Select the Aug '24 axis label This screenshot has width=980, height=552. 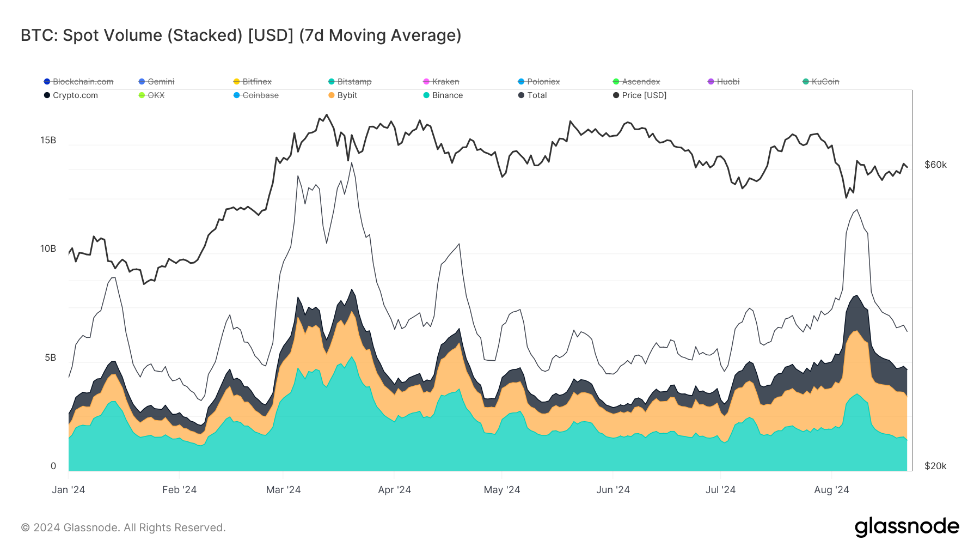[x=831, y=490]
